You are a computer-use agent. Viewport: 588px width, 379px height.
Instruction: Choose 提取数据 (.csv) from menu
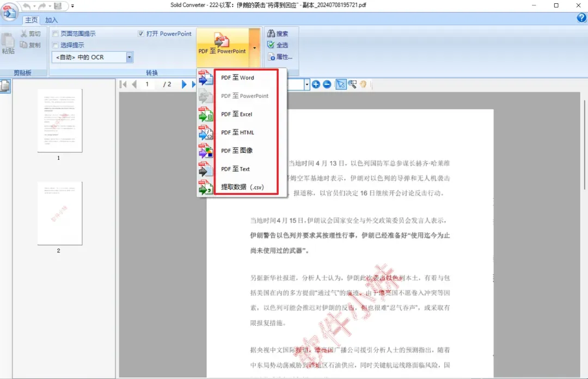(x=242, y=187)
